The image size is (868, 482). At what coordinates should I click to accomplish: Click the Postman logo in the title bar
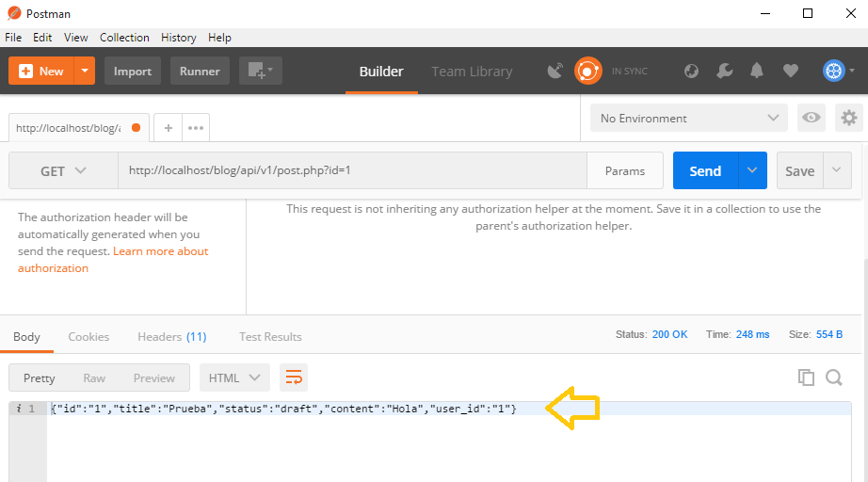click(x=14, y=13)
